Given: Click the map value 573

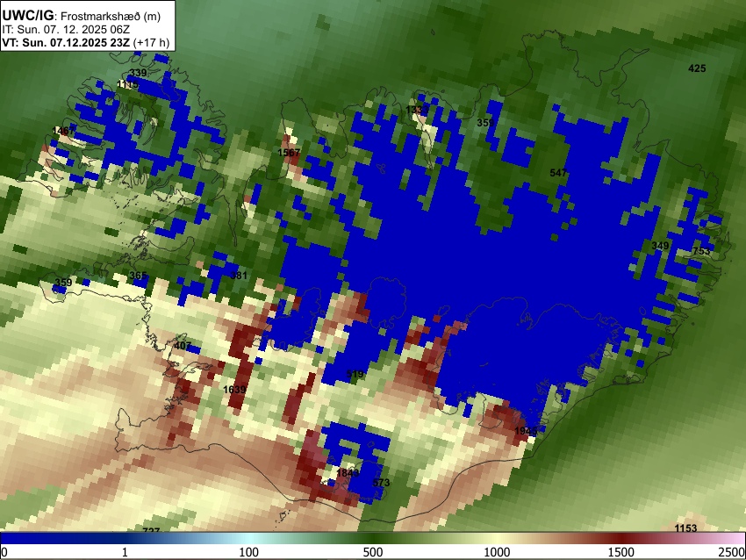Looking at the screenshot, I should click(381, 483).
